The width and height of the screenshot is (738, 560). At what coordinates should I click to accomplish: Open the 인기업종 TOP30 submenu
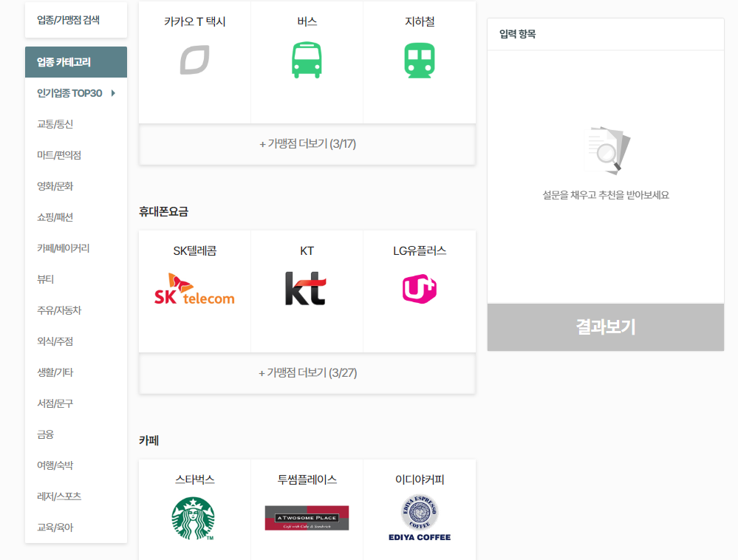[x=76, y=93]
